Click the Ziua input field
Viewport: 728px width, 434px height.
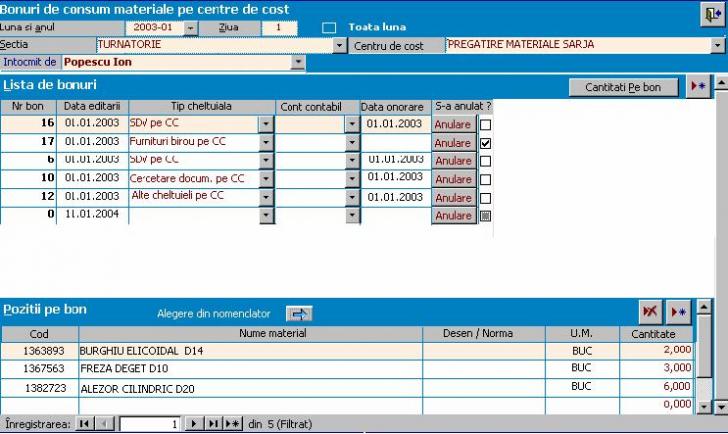285,27
